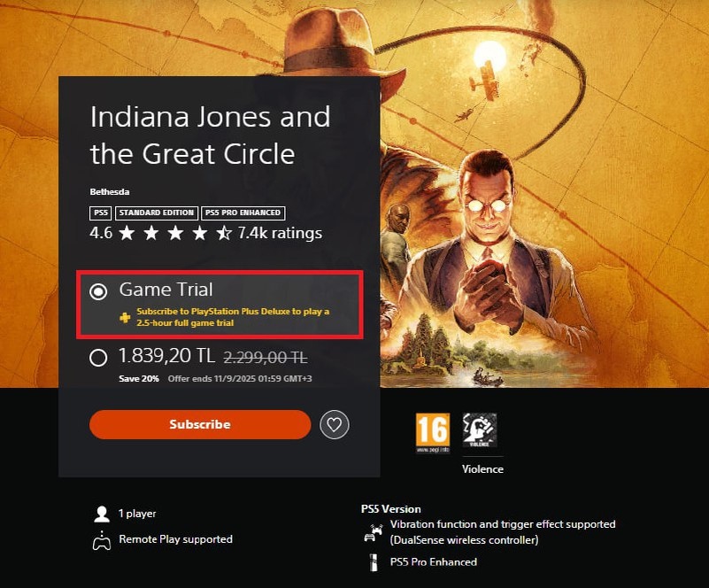The image size is (709, 588).
Task: Click the PS5 platform tag
Action: click(x=100, y=213)
